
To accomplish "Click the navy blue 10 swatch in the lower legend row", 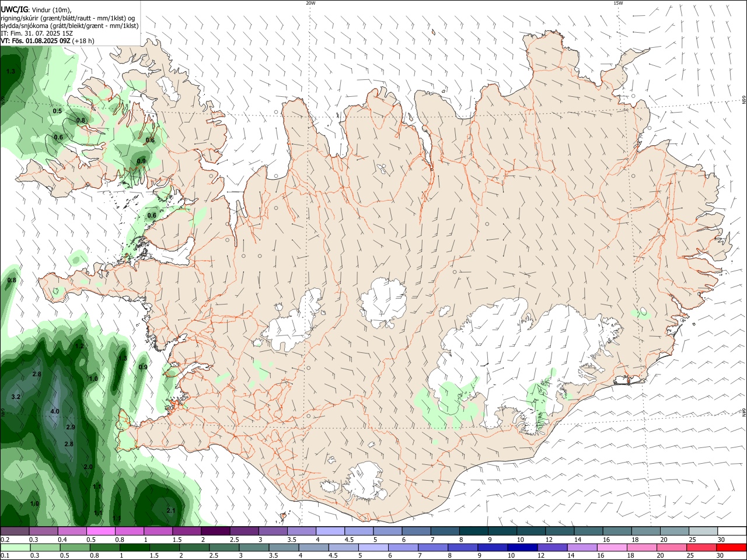I will [x=523, y=547].
